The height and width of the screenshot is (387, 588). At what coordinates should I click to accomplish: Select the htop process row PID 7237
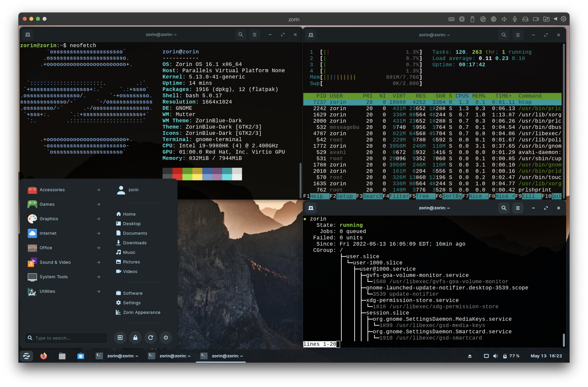(432, 102)
